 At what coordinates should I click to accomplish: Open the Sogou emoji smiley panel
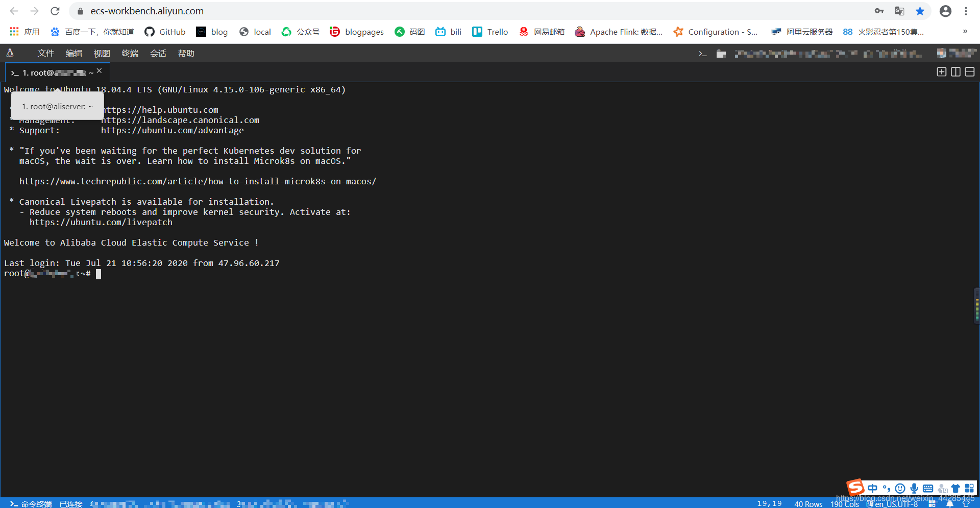[900, 488]
